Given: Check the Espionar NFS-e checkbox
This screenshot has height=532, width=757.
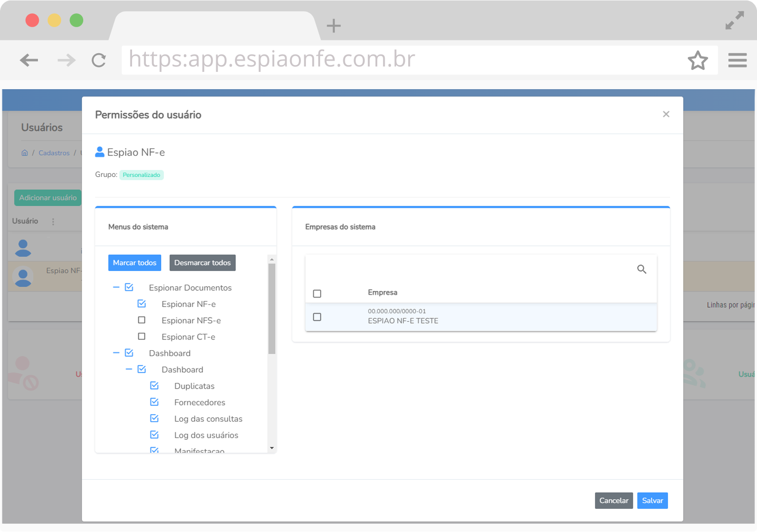Looking at the screenshot, I should tap(142, 320).
